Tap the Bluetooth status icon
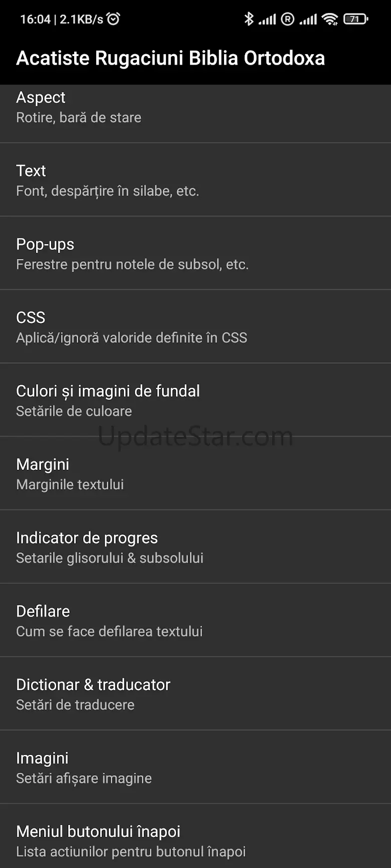The width and height of the screenshot is (391, 868). [x=249, y=19]
